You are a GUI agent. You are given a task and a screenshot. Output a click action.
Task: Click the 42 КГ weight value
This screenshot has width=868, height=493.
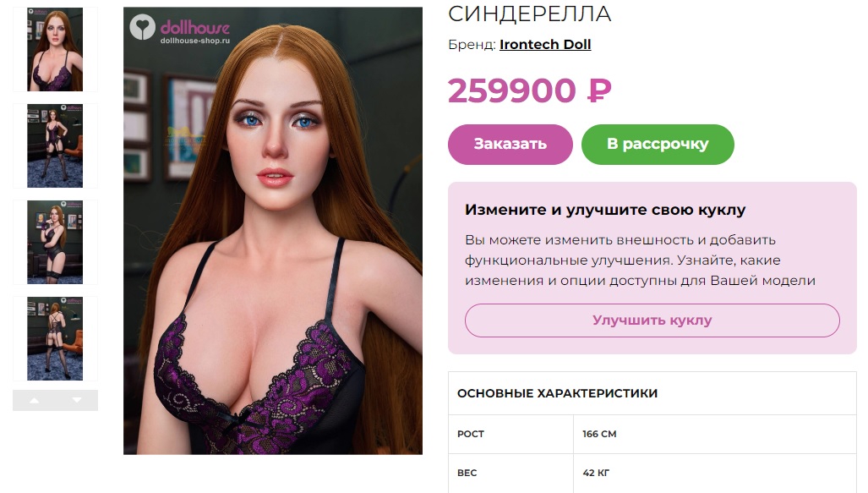(596, 473)
